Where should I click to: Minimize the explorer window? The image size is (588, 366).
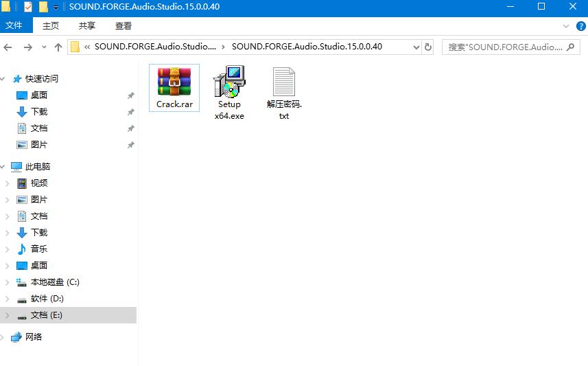click(x=510, y=6)
